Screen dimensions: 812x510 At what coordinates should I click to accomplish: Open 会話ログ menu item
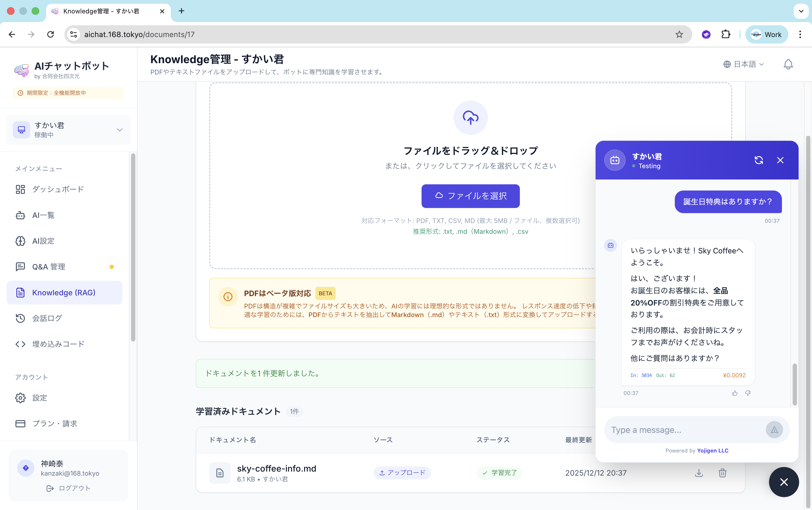(47, 318)
